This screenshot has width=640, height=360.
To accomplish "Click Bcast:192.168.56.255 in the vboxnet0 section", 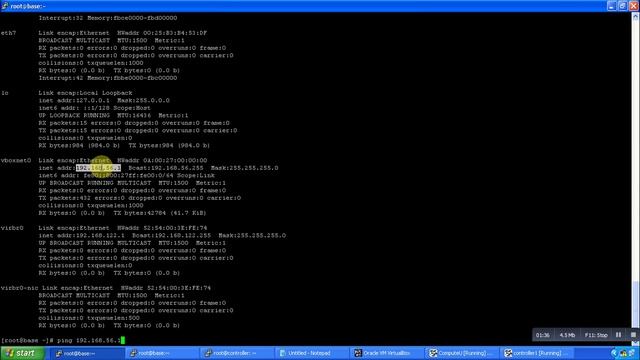I will [166, 168].
